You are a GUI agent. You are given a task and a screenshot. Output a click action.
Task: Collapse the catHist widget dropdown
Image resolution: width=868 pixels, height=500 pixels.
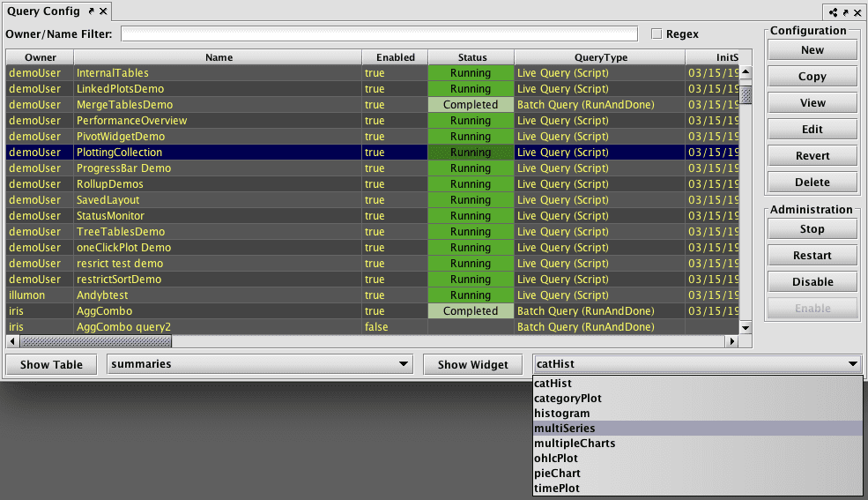tap(852, 364)
